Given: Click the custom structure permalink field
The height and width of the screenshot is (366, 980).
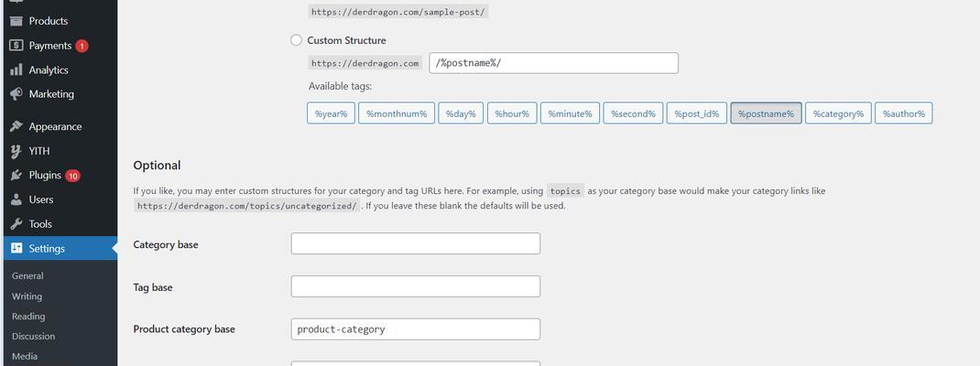Looking at the screenshot, I should pyautogui.click(x=554, y=63).
